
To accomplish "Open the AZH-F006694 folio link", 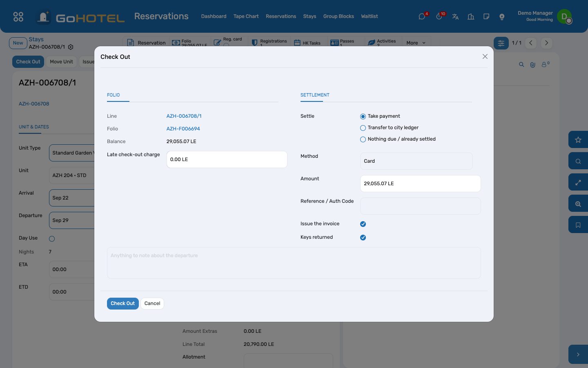I will [183, 129].
